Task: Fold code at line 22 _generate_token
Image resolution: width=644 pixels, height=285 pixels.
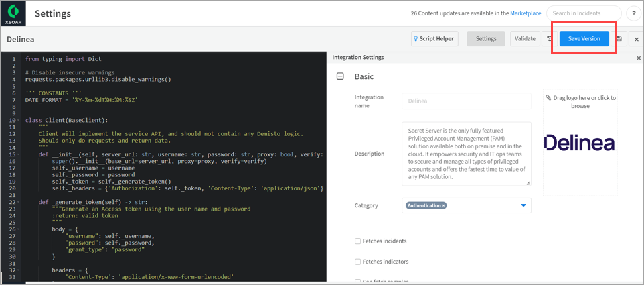Action: (x=19, y=202)
